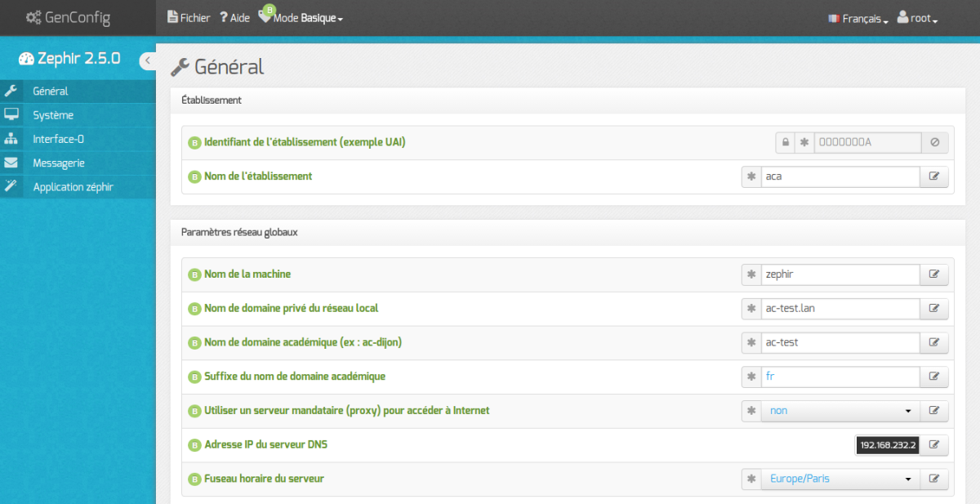Viewport: 980px width, 504px height.
Task: Focus the domain suffix field 'fr'
Action: pyautogui.click(x=840, y=377)
